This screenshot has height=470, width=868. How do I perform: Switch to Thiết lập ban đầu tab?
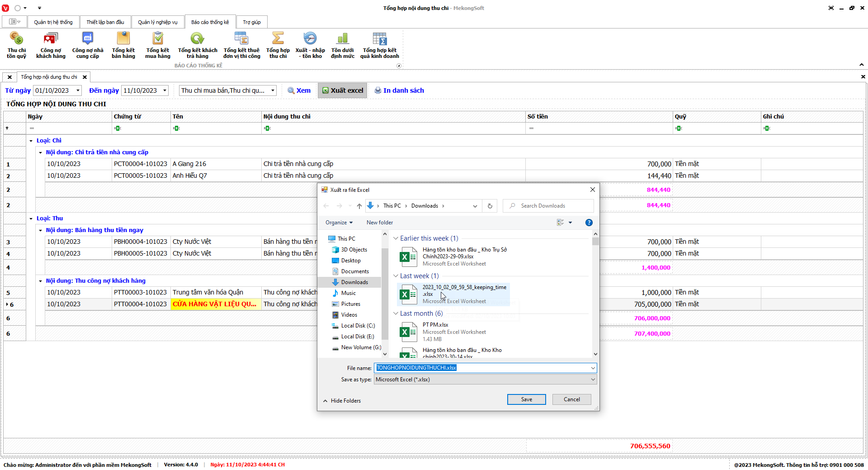coord(105,22)
